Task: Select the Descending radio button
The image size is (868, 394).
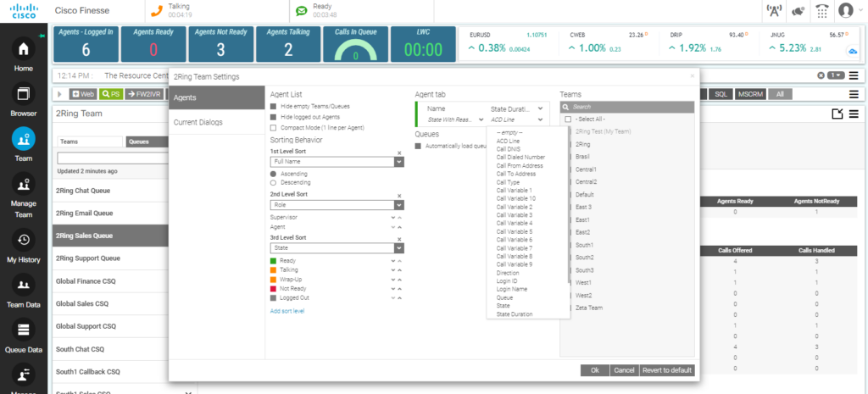Action: click(x=273, y=182)
